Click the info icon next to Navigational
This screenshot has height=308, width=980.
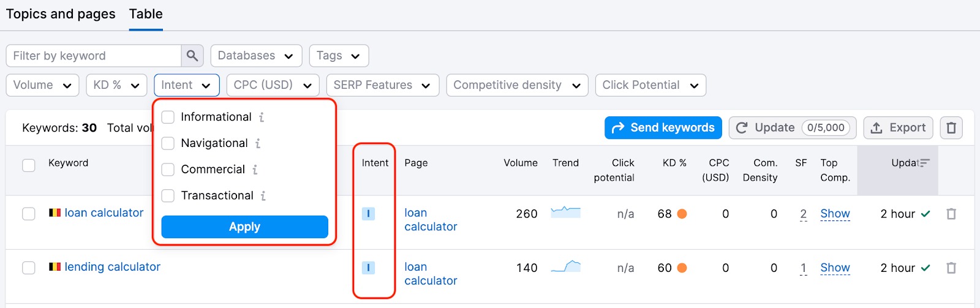coord(258,143)
